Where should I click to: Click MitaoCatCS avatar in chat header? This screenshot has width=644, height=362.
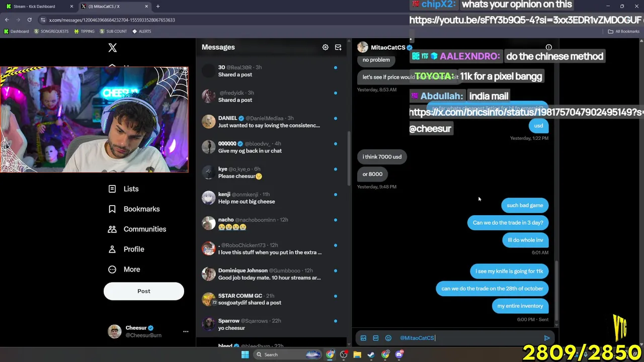tap(363, 47)
